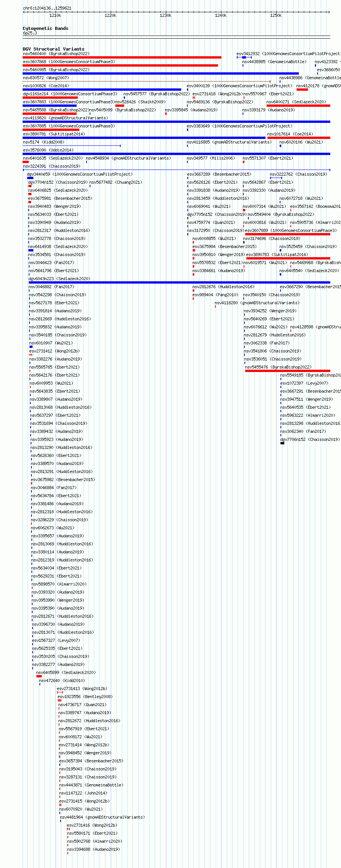Screen dimensions: 341x868
Task: Click nsv6401635 (Sedlazeck2020) label
Action: click(x=52, y=158)
